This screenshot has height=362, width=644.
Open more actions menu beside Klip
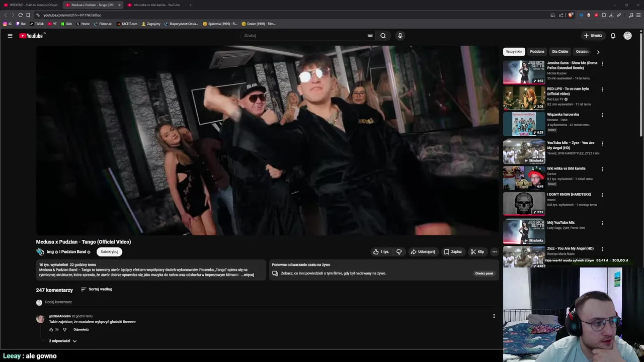pos(494,252)
